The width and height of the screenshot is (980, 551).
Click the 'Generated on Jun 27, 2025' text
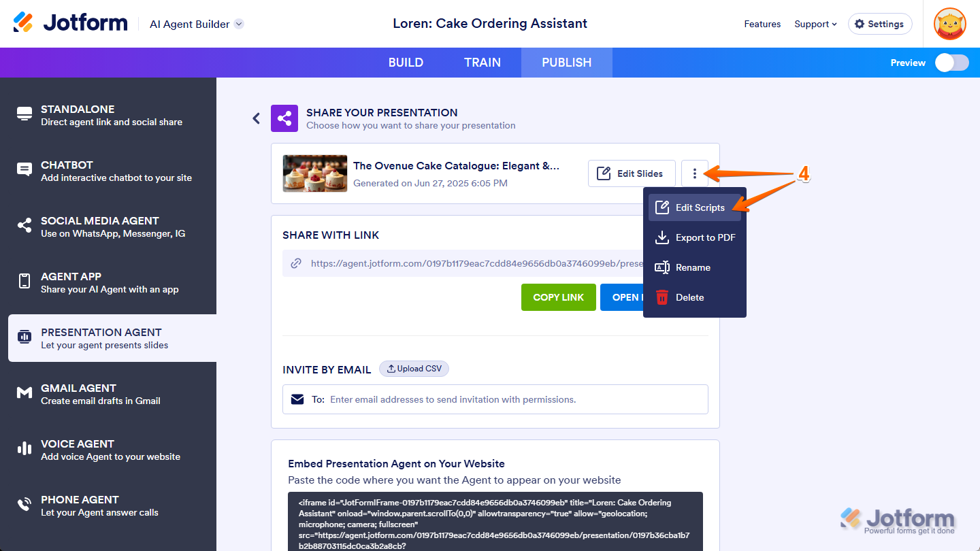tap(431, 183)
